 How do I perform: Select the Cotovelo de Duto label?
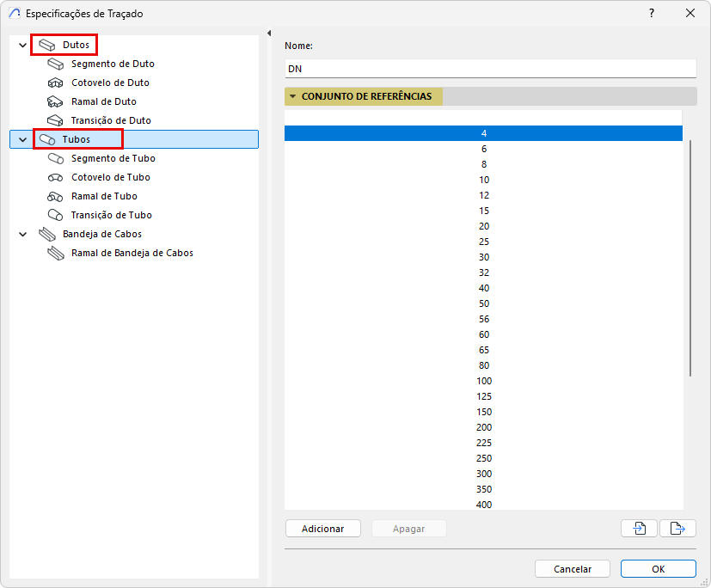[x=110, y=83]
